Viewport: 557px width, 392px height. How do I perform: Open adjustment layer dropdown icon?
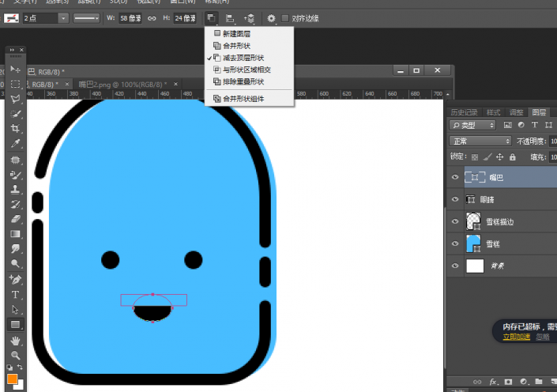point(523,382)
